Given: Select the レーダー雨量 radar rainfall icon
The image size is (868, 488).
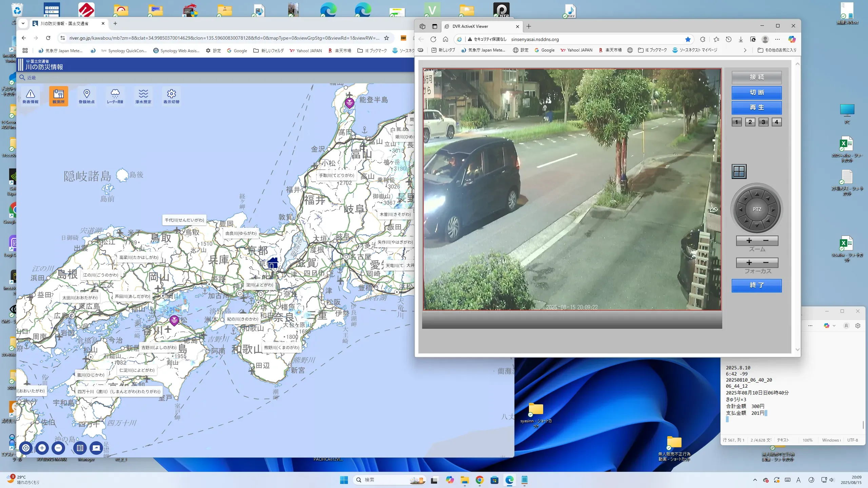Looking at the screenshot, I should (x=115, y=96).
